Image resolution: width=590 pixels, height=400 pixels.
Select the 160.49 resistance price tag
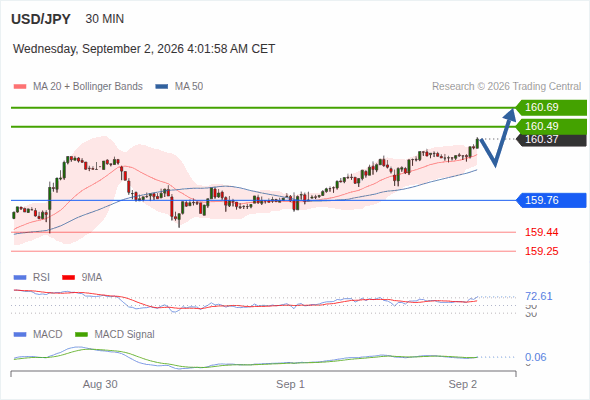click(551, 126)
